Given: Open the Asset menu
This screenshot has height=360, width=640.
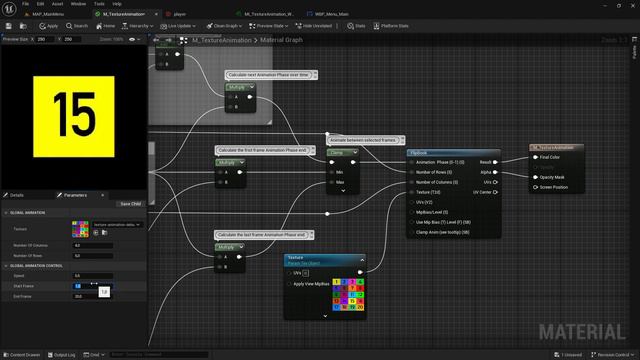Looking at the screenshot, I should click(57, 4).
